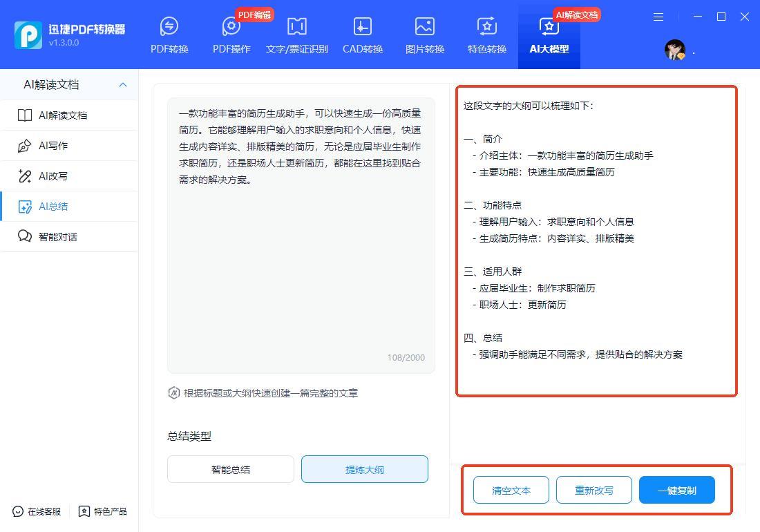Click the 迅捷PDF转换器 logo

[28, 35]
